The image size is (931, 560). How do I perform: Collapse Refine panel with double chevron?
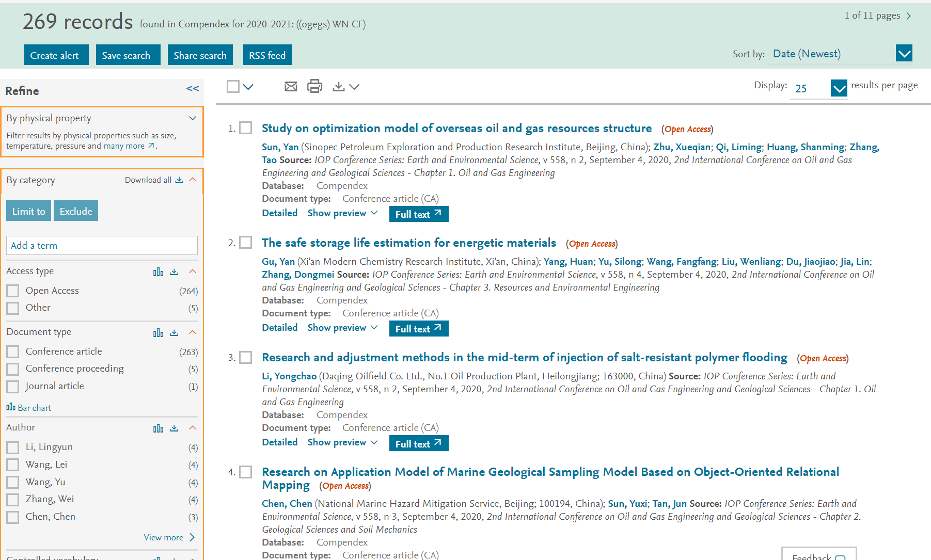pos(193,89)
